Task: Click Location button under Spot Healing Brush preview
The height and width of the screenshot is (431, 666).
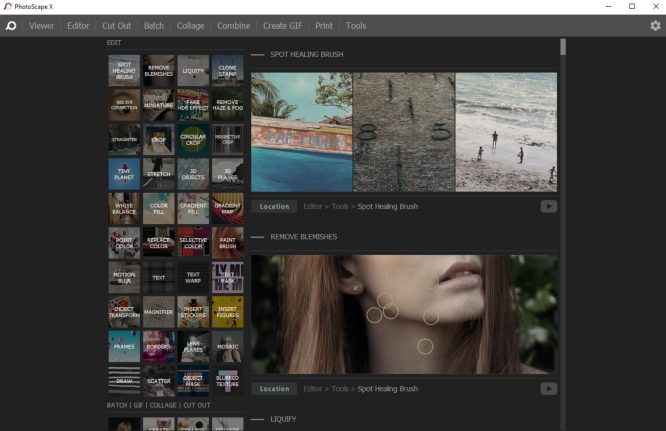Action: 274,207
